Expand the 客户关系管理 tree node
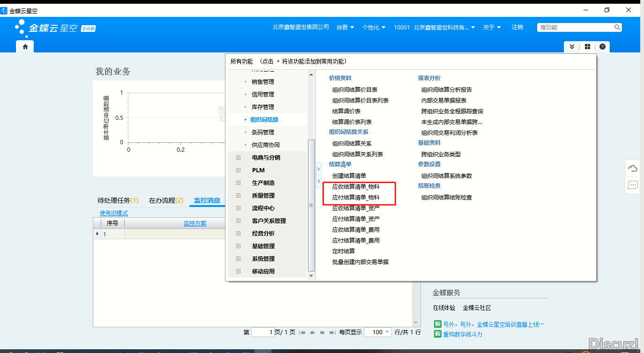This screenshot has width=644, height=353. click(x=239, y=221)
